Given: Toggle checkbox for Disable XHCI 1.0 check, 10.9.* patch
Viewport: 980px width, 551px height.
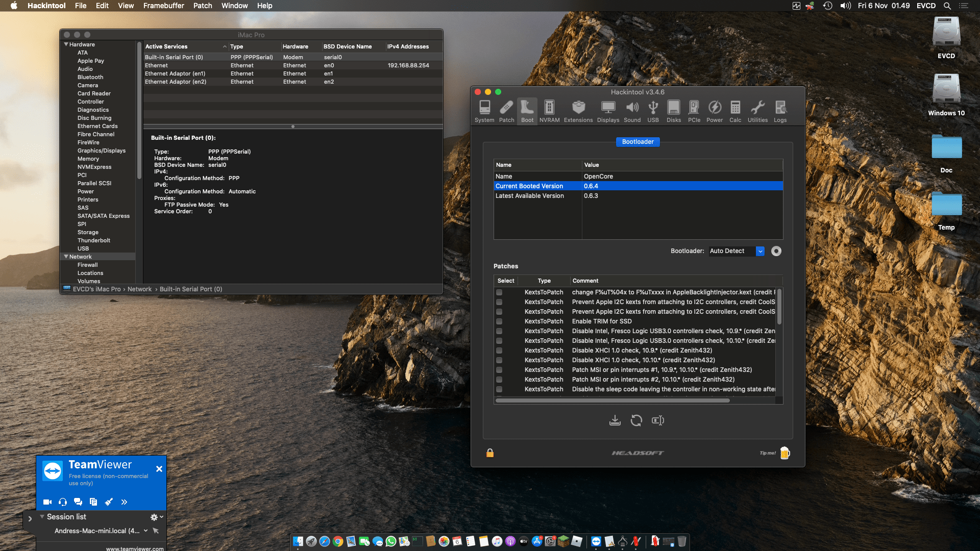Looking at the screenshot, I should [x=499, y=350].
